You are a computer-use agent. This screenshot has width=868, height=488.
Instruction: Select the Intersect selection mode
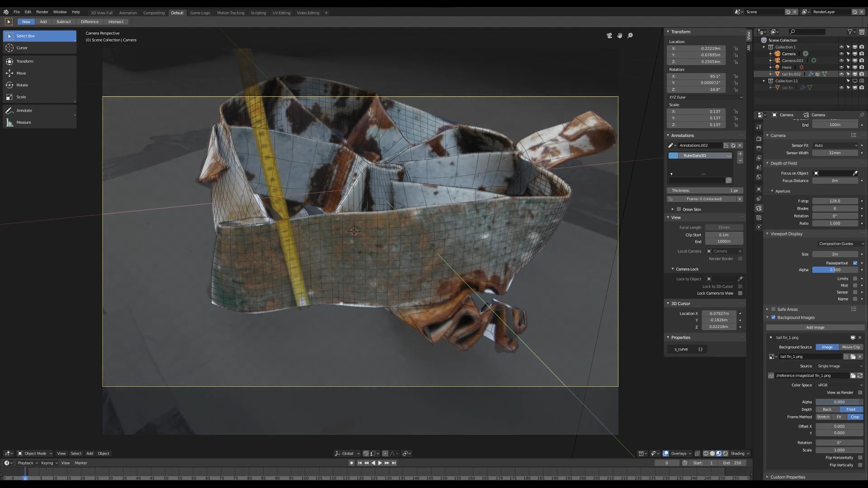pos(116,22)
